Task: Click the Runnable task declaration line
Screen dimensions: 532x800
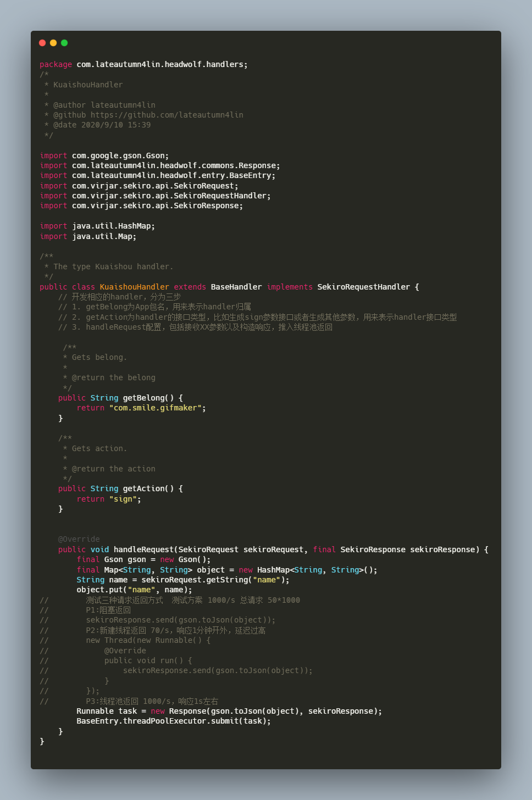Action: pos(229,711)
